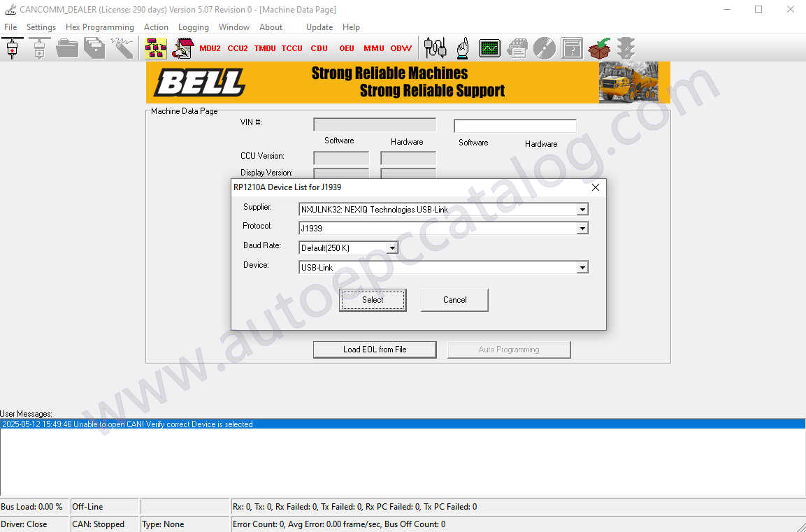Select the TMDU toolbar button

click(x=265, y=48)
